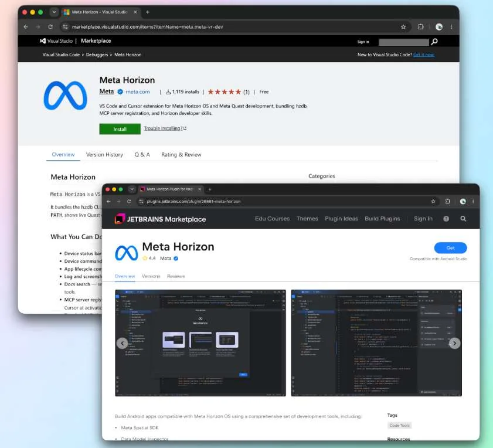
Task: Click next screenshot arrow in JetBrains carousel
Action: (x=454, y=343)
